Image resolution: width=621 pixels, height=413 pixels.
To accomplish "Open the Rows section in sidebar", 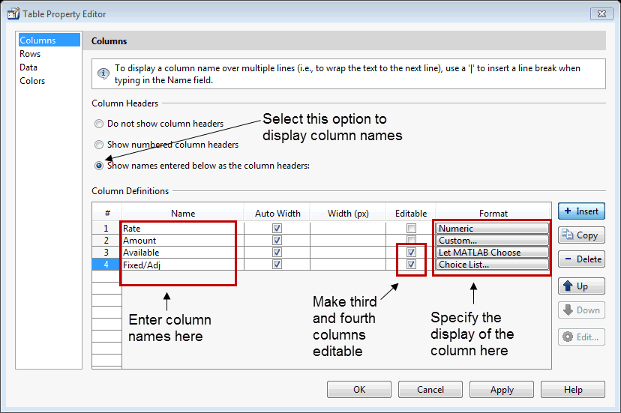I will click(x=32, y=54).
